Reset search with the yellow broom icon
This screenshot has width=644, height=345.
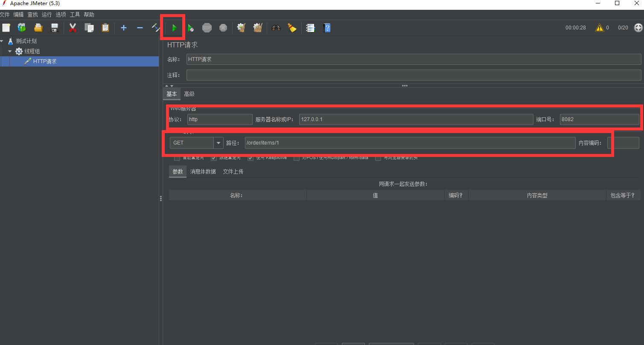point(292,28)
